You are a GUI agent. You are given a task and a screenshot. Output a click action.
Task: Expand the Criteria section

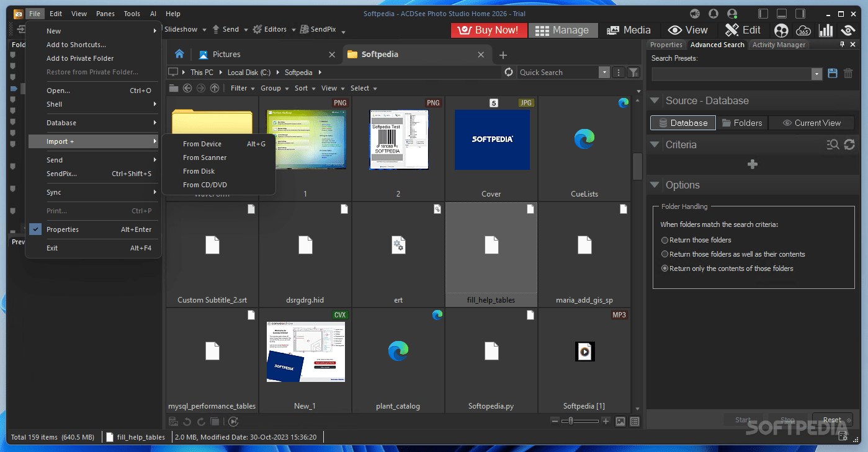click(x=655, y=144)
